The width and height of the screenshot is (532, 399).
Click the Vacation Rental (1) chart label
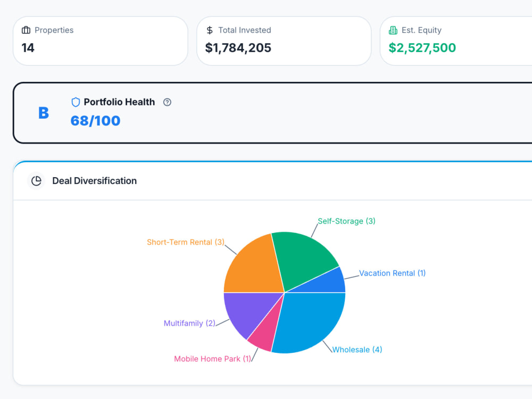(392, 273)
